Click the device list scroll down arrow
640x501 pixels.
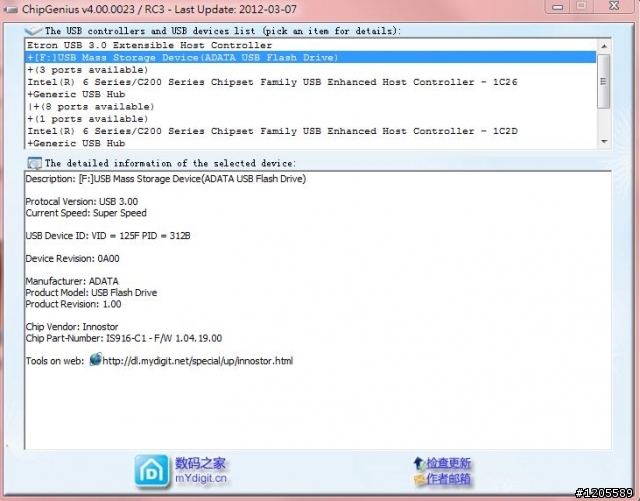(604, 142)
